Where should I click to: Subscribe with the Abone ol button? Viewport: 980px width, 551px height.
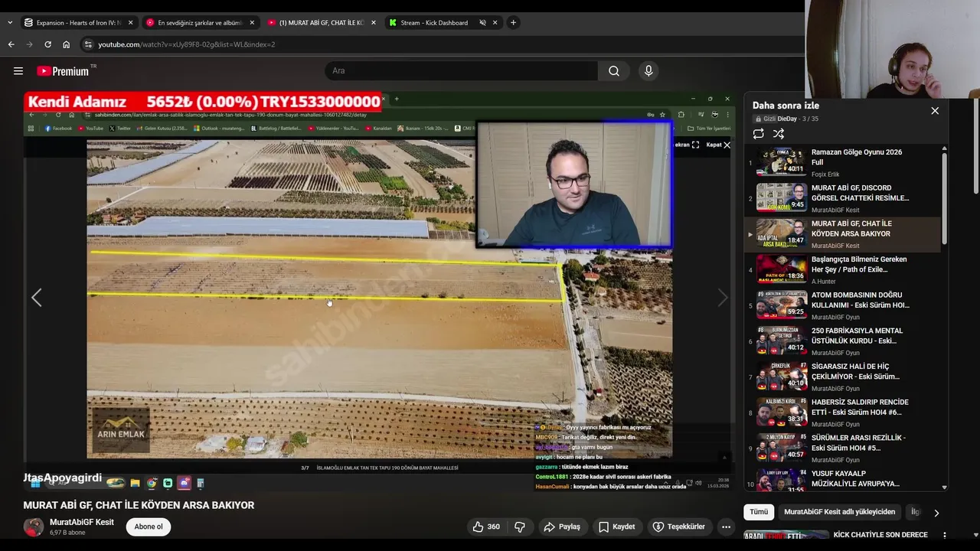click(149, 527)
